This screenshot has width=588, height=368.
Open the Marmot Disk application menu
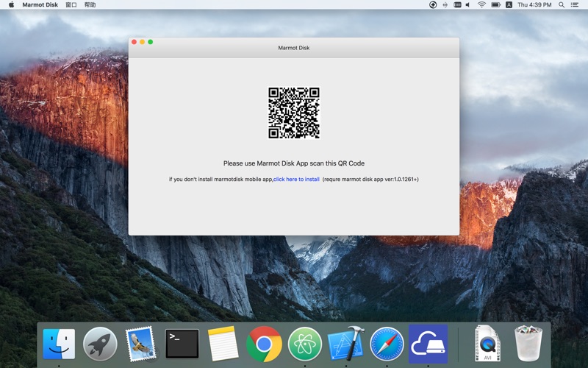tap(40, 4)
